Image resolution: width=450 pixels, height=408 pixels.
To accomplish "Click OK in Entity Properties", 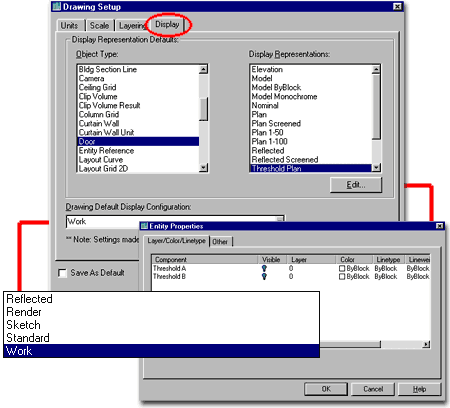I will coord(326,389).
